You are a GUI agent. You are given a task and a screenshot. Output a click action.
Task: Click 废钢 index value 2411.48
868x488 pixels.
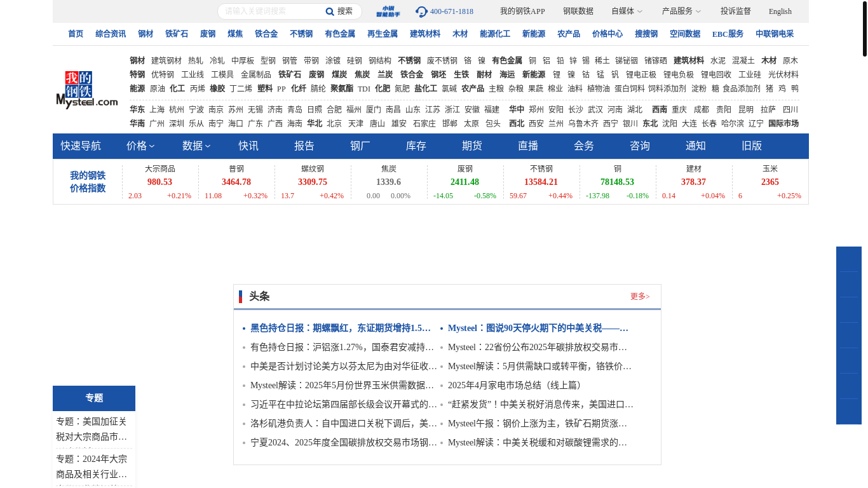tap(465, 182)
